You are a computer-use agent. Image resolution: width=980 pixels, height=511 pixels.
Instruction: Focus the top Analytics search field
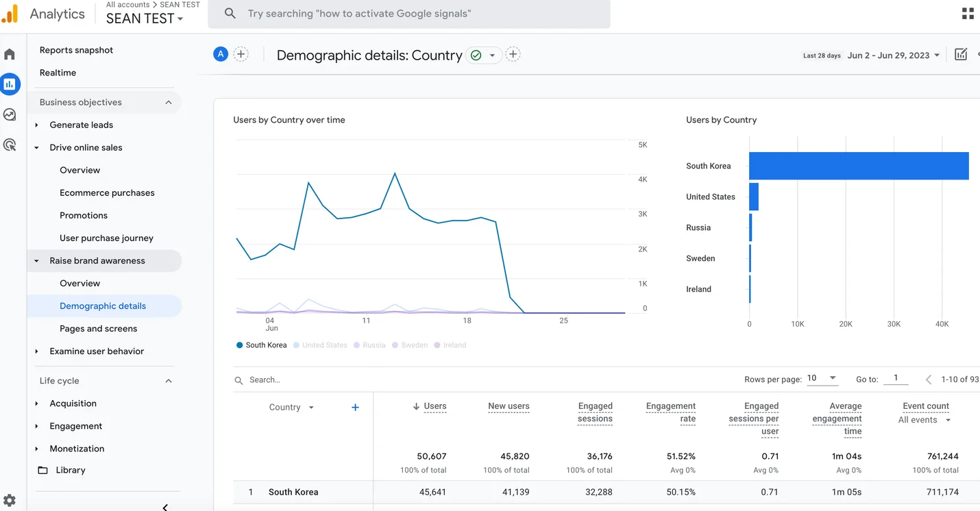point(409,14)
